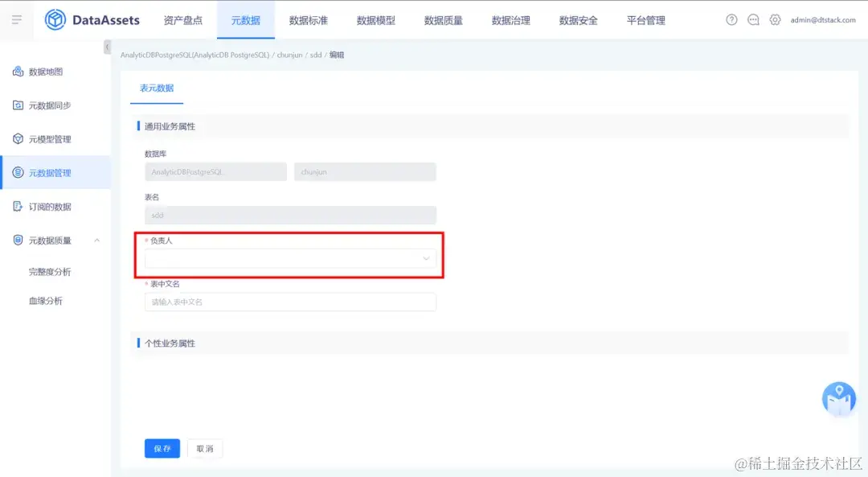
Task: Click the disabled 表名 field showing sdd
Action: pos(290,215)
